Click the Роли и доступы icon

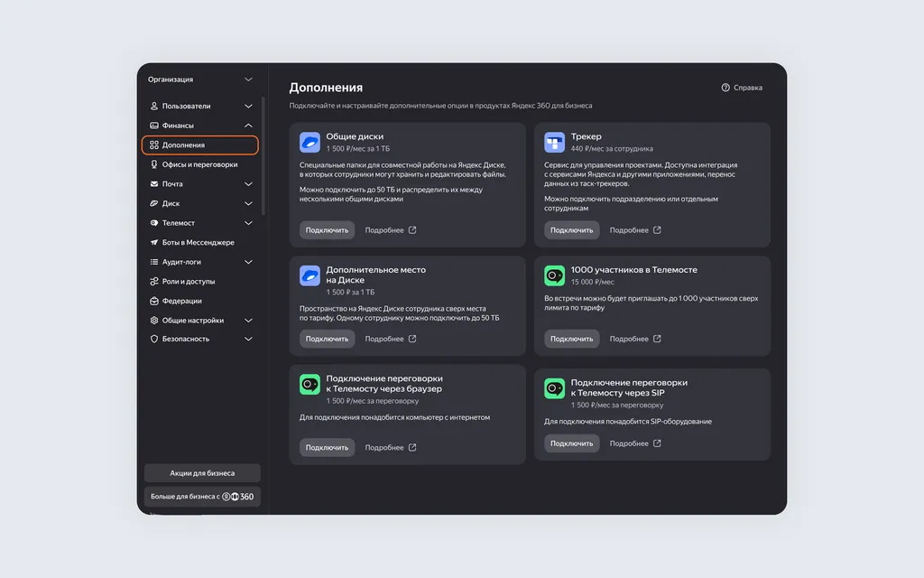pos(153,282)
